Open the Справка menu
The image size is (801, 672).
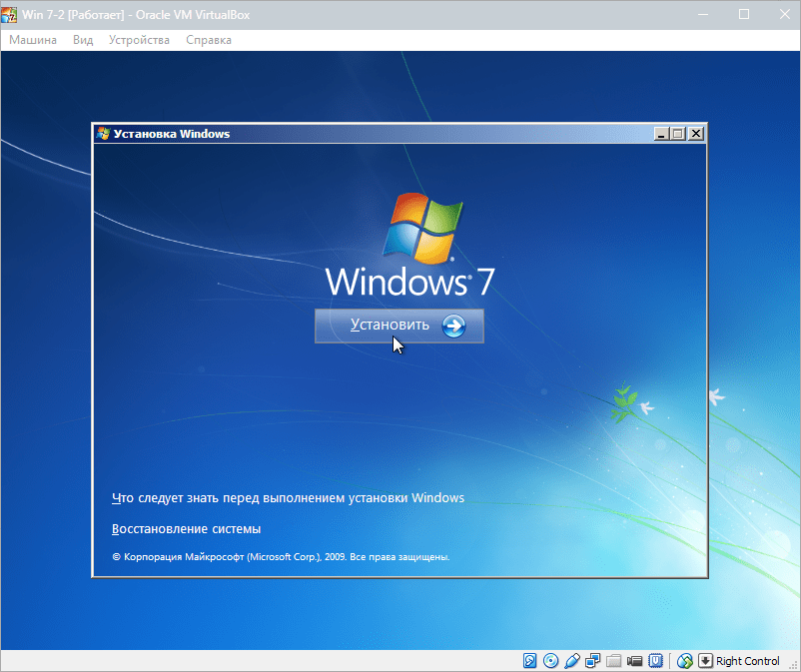pyautogui.click(x=209, y=40)
